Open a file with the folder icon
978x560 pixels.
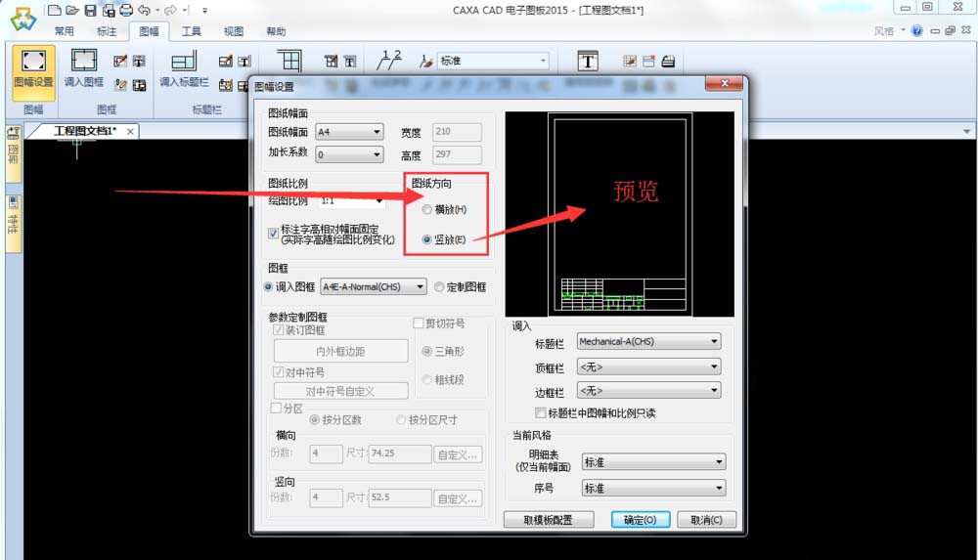[x=72, y=10]
